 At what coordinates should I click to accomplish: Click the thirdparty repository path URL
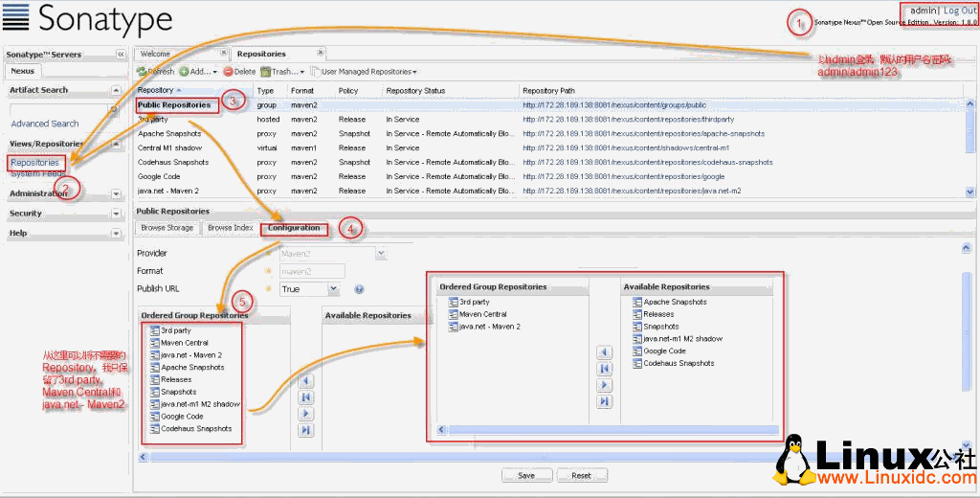coord(628,120)
